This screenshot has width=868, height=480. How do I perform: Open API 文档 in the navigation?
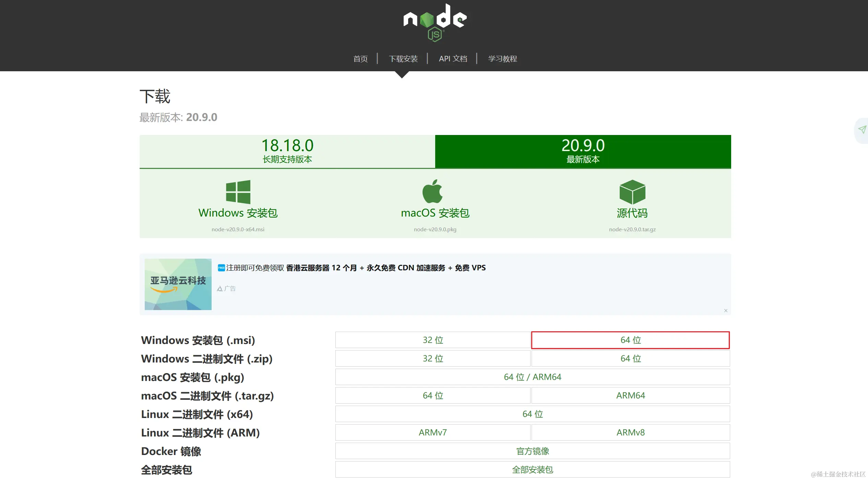pos(453,59)
